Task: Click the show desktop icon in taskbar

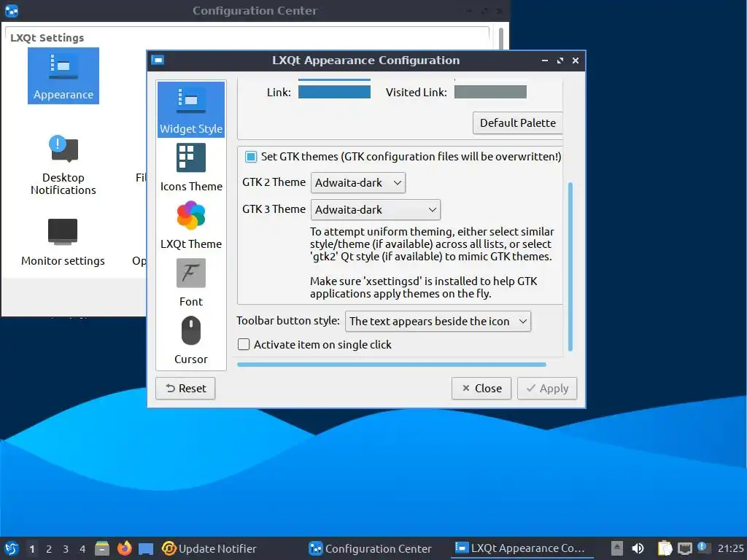Action: pyautogui.click(x=146, y=548)
